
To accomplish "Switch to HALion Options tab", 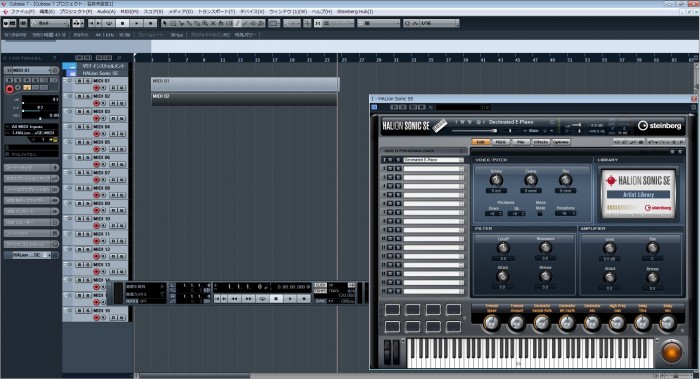I will point(561,142).
